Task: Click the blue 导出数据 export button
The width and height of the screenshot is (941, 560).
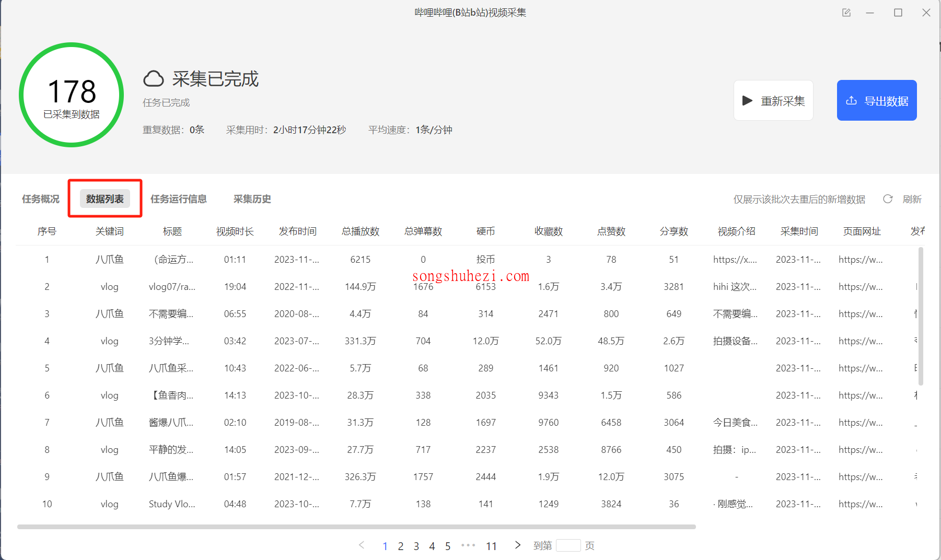Action: pyautogui.click(x=877, y=100)
